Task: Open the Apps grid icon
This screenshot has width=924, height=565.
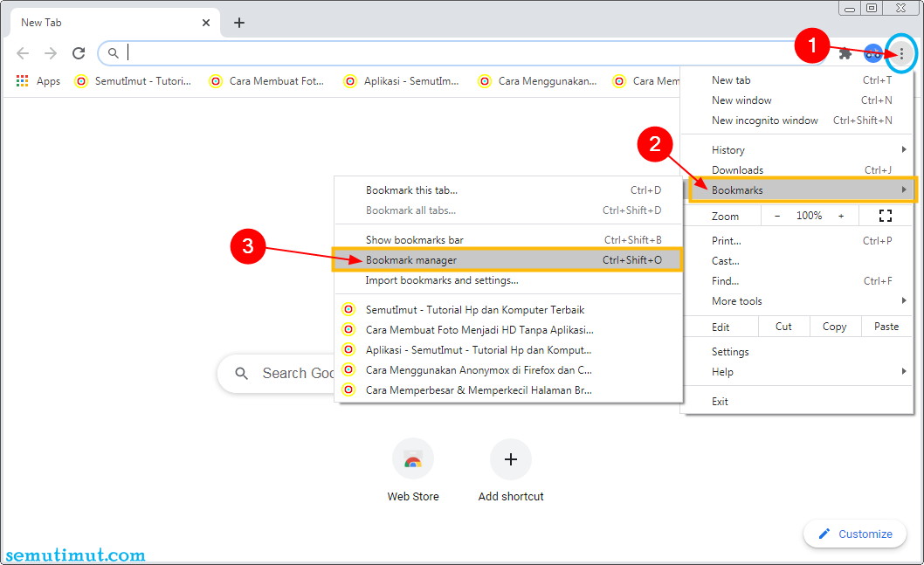Action: [x=21, y=80]
